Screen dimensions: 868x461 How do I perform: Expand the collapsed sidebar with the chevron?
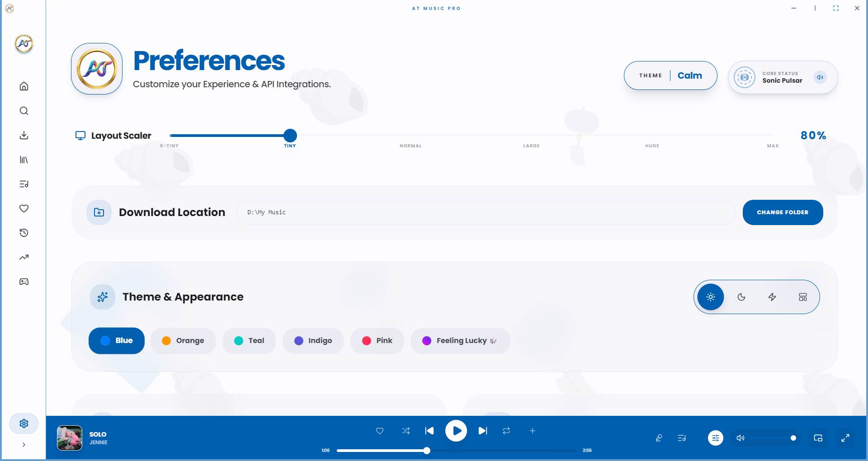click(24, 445)
